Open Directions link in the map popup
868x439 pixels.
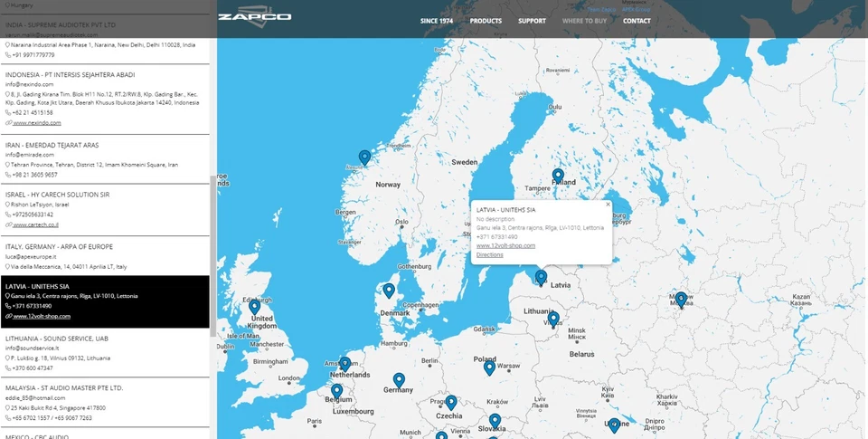[x=489, y=255]
